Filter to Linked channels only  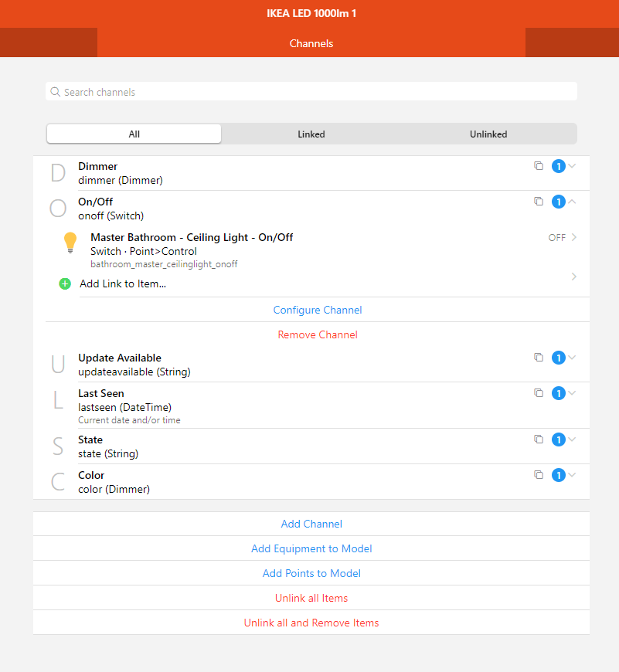tap(311, 134)
